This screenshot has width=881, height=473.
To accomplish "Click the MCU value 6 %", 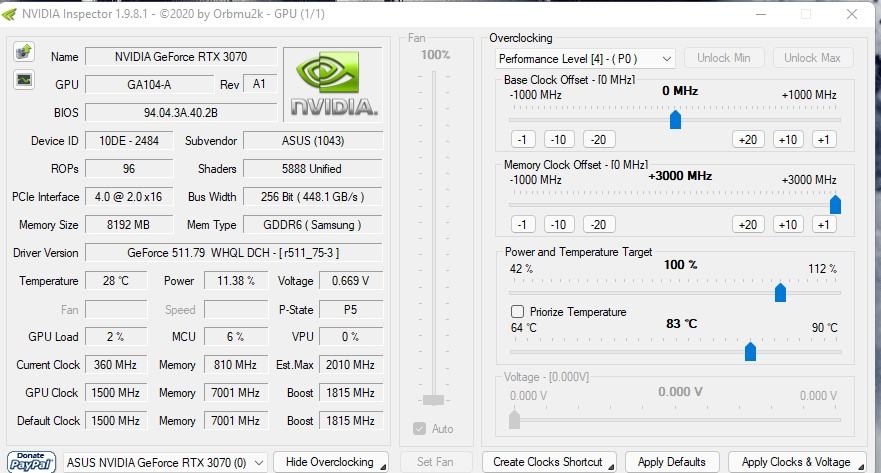I will pyautogui.click(x=236, y=336).
